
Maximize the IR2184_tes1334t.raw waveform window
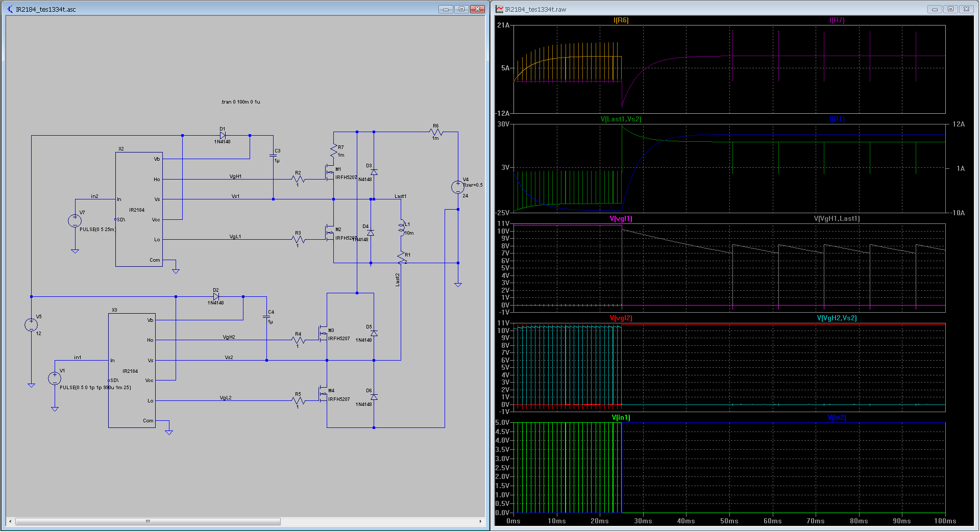(950, 9)
